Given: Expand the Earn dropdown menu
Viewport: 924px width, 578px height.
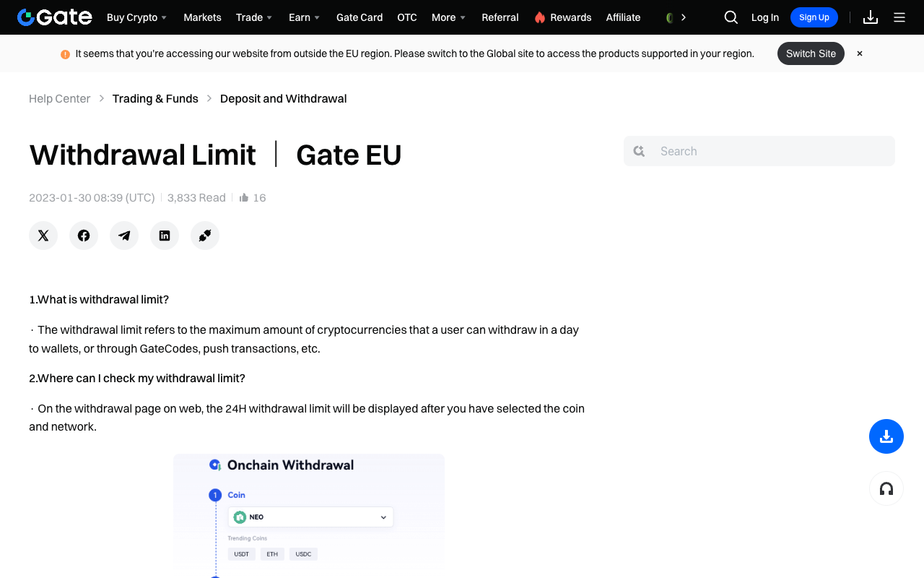Looking at the screenshot, I should 305,17.
